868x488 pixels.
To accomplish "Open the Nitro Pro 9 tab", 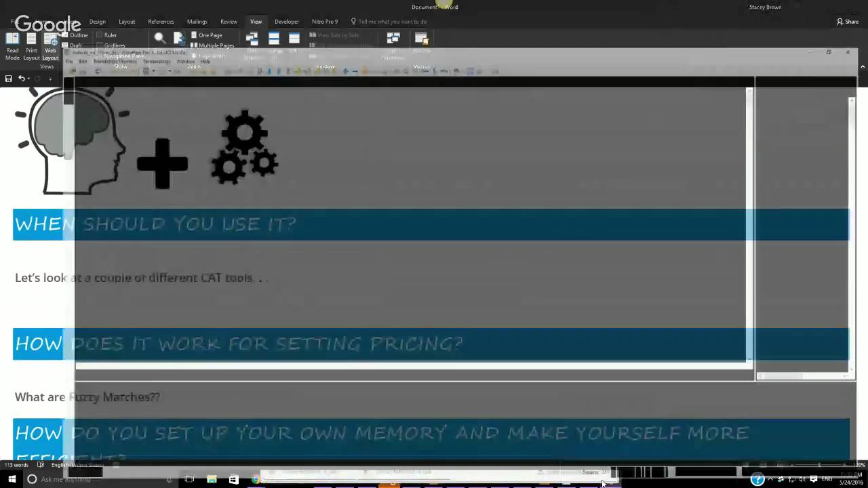I will 325,22.
